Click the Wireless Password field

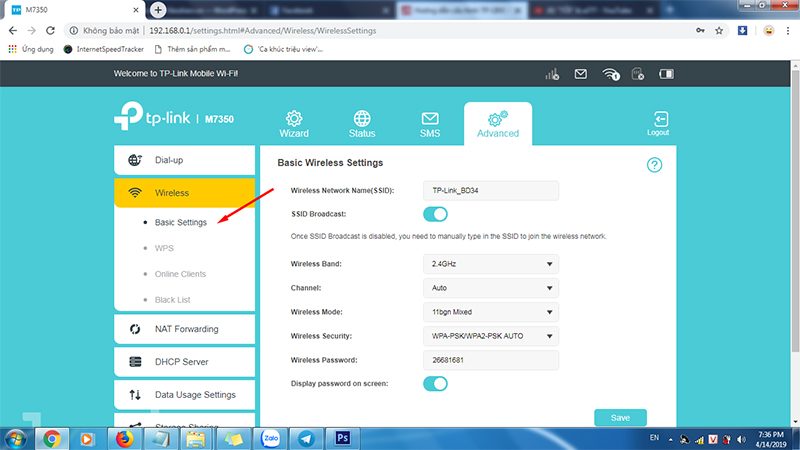(490, 360)
